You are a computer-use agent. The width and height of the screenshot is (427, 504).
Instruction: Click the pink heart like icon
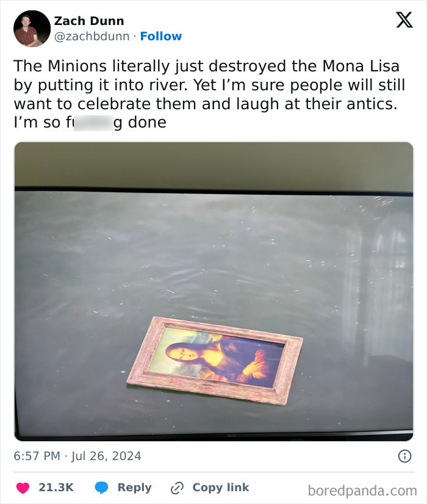point(23,488)
